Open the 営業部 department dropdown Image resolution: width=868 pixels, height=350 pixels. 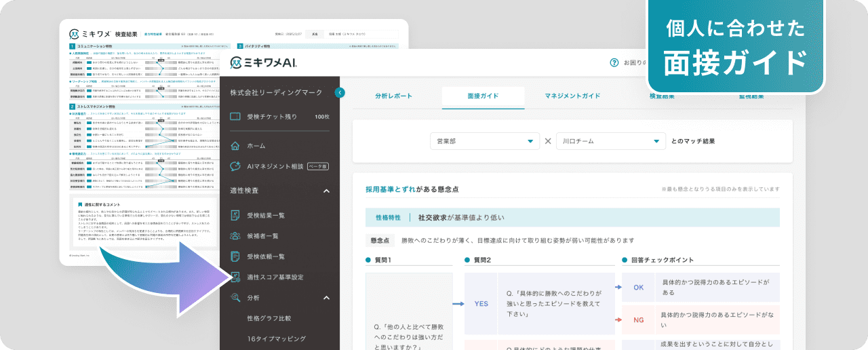point(485,141)
